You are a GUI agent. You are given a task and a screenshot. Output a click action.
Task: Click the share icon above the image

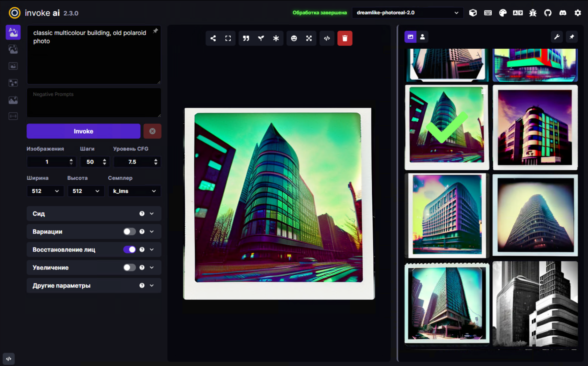coord(213,38)
